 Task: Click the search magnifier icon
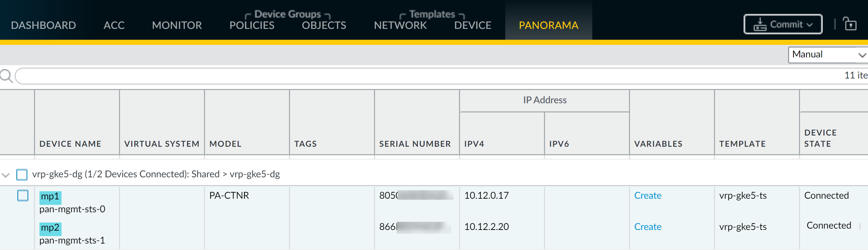6,76
